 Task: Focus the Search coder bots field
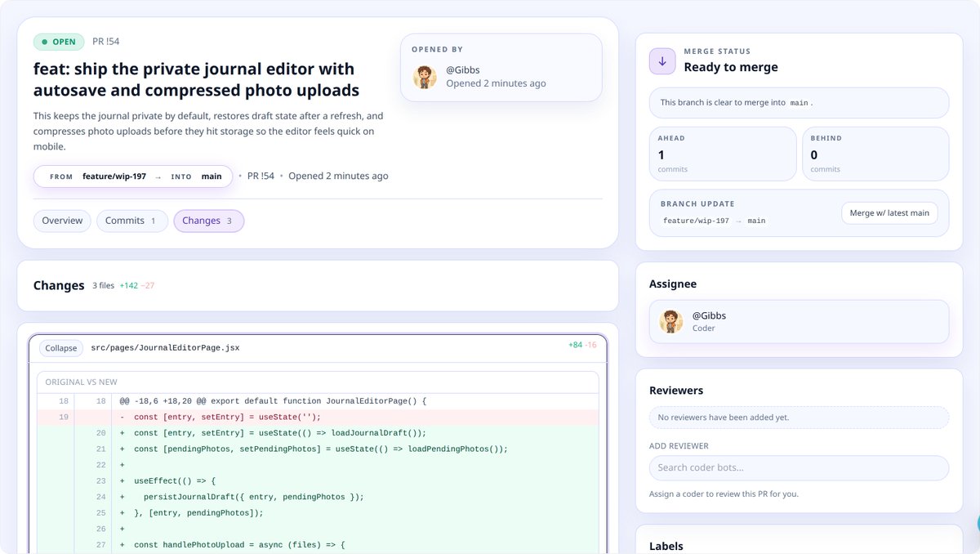click(x=799, y=468)
